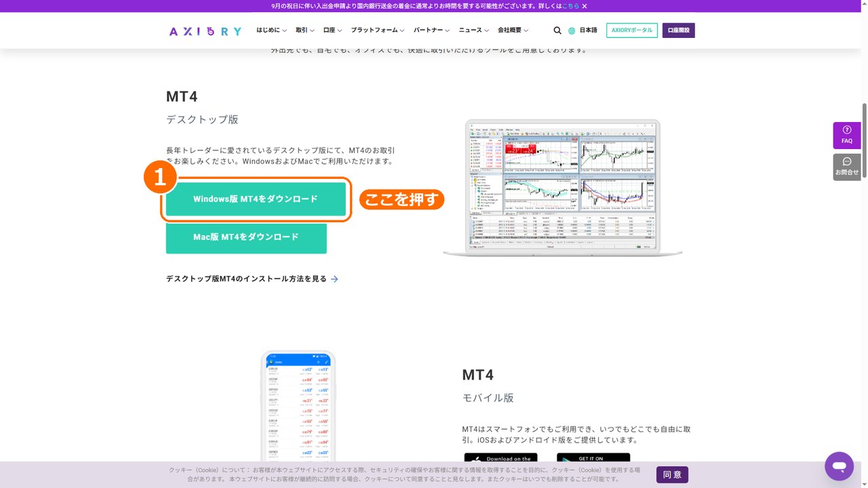The image size is (868, 488).
Task: Expand the はじめに menu
Action: point(271,30)
